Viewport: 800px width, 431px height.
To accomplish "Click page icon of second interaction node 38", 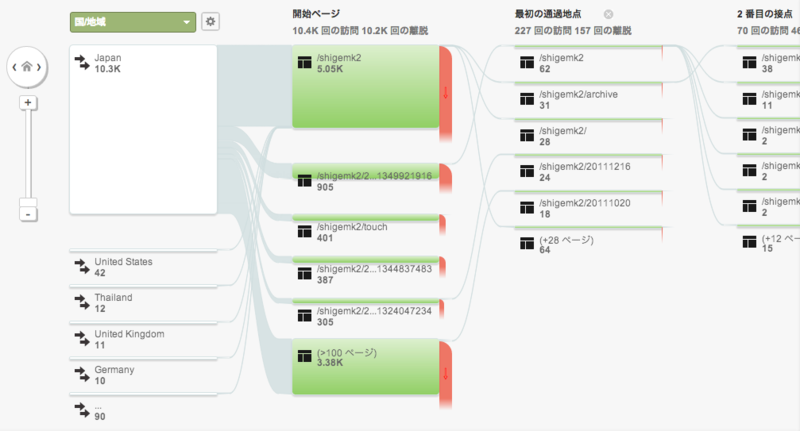I will (749, 62).
